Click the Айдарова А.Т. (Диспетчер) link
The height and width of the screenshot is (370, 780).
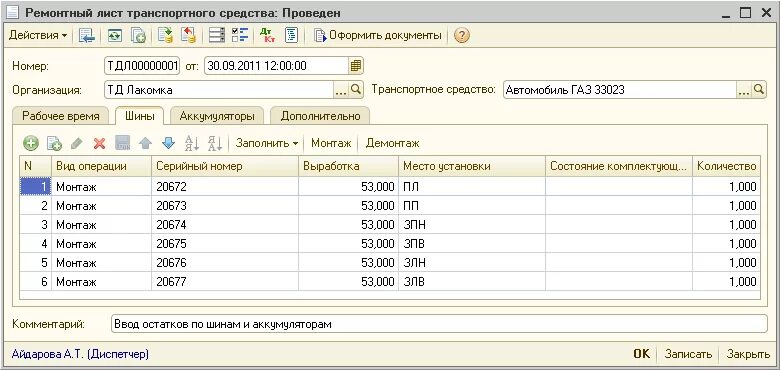(80, 354)
